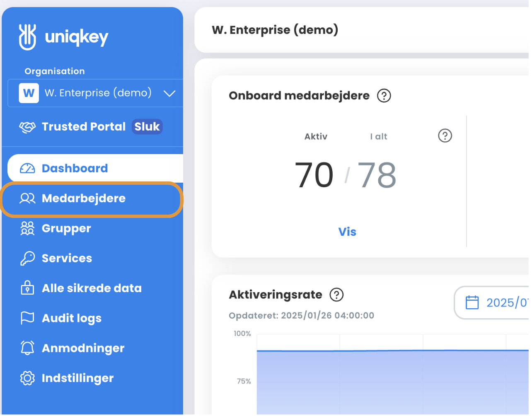Screen dimensions: 532x416
Task: Click the Audit logs flag icon
Action: click(27, 318)
